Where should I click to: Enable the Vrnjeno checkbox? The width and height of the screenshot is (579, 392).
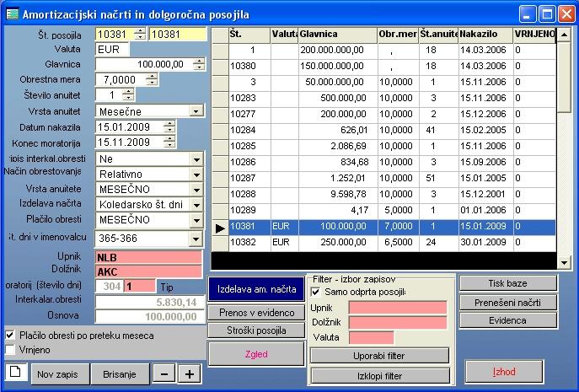tap(10, 349)
